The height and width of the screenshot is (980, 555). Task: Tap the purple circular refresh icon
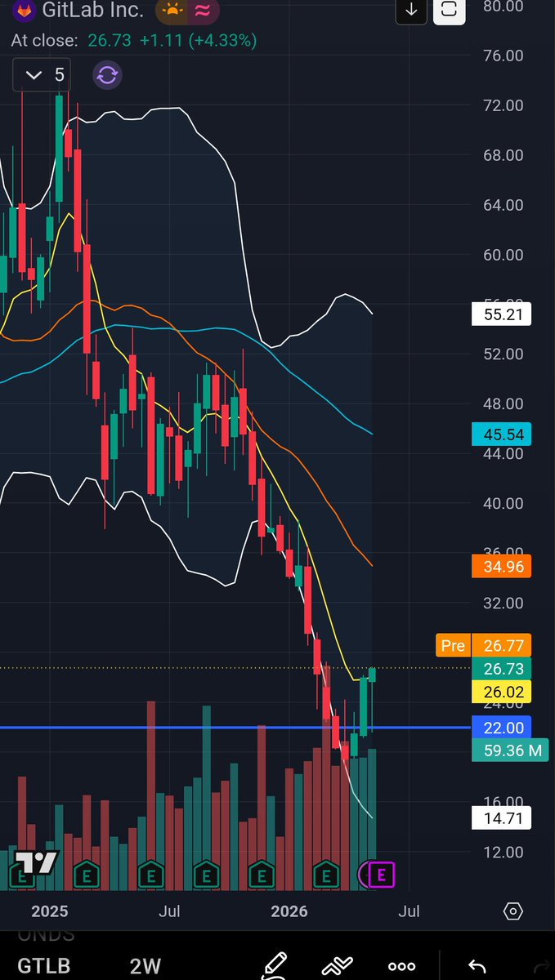107,75
